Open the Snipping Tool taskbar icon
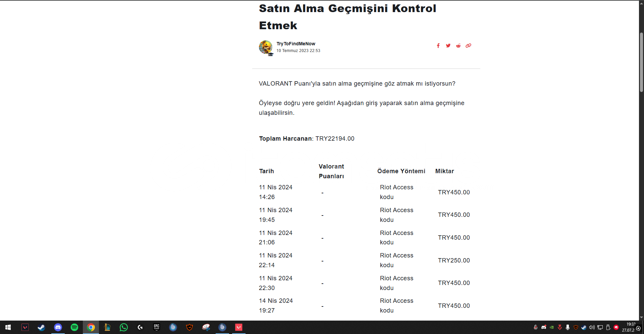The image size is (644, 334). point(206,327)
